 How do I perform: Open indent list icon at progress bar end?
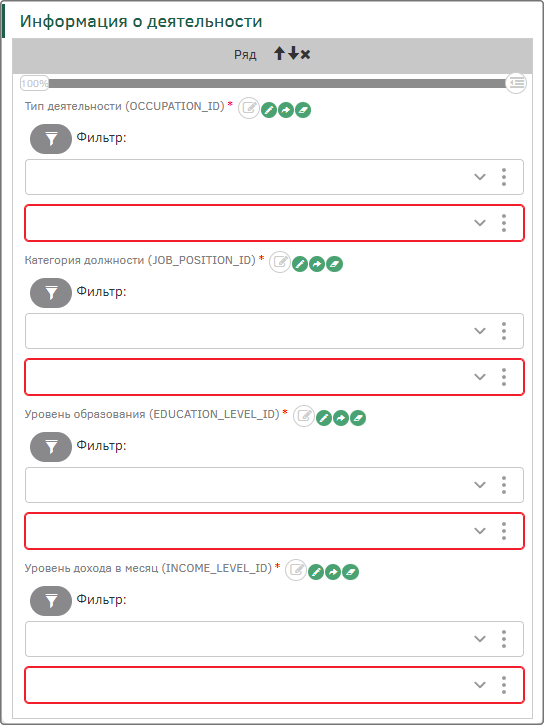tap(516, 83)
